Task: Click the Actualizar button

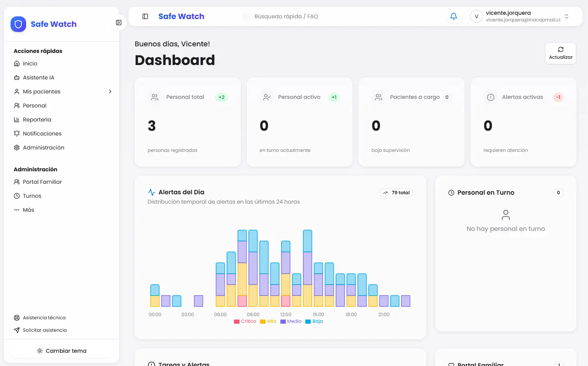Action: coord(560,53)
